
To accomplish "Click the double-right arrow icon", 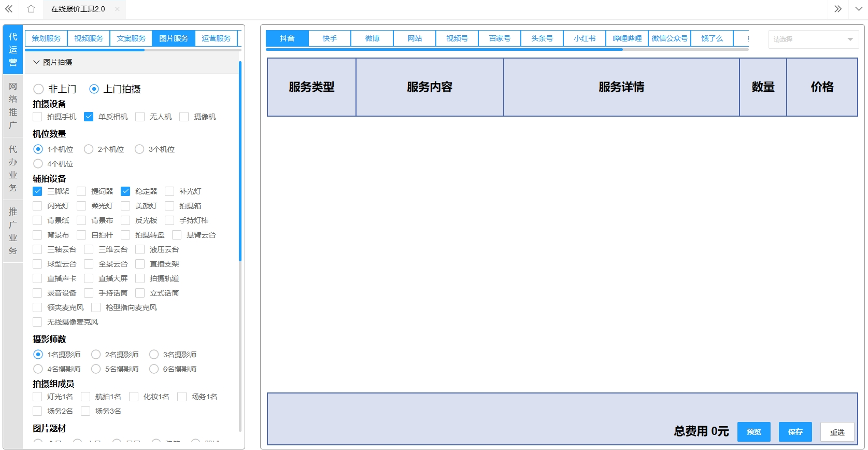I will pos(838,9).
